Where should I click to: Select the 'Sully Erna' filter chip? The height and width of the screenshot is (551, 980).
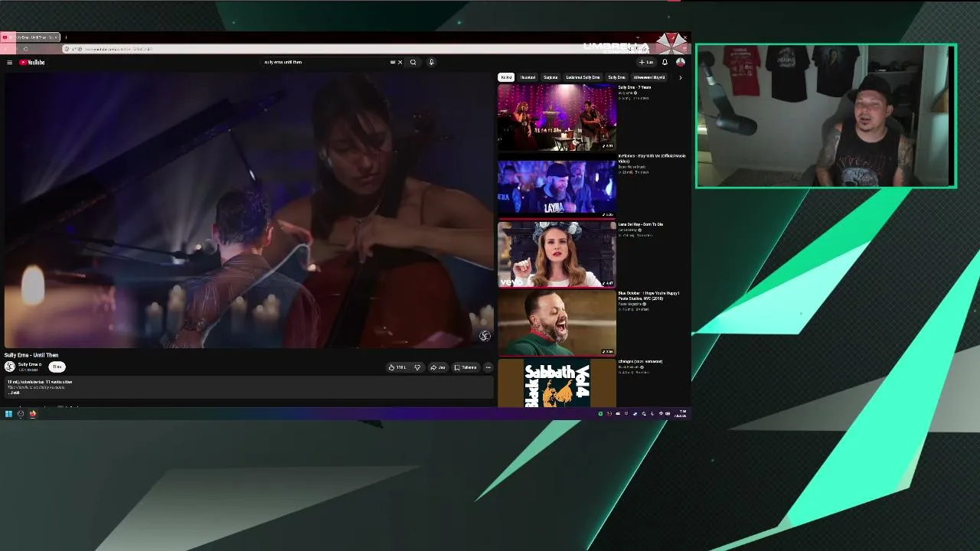[616, 77]
